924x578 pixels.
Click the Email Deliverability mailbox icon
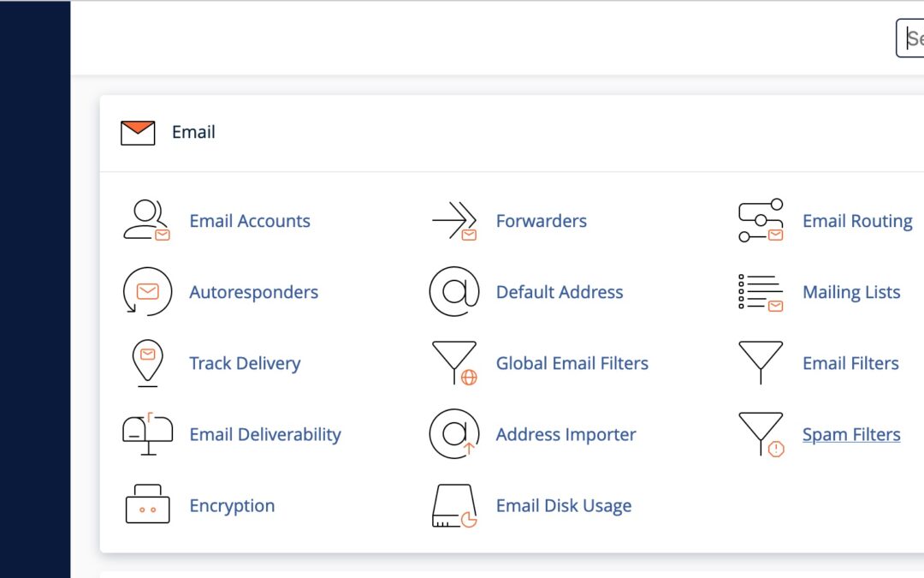[147, 433]
